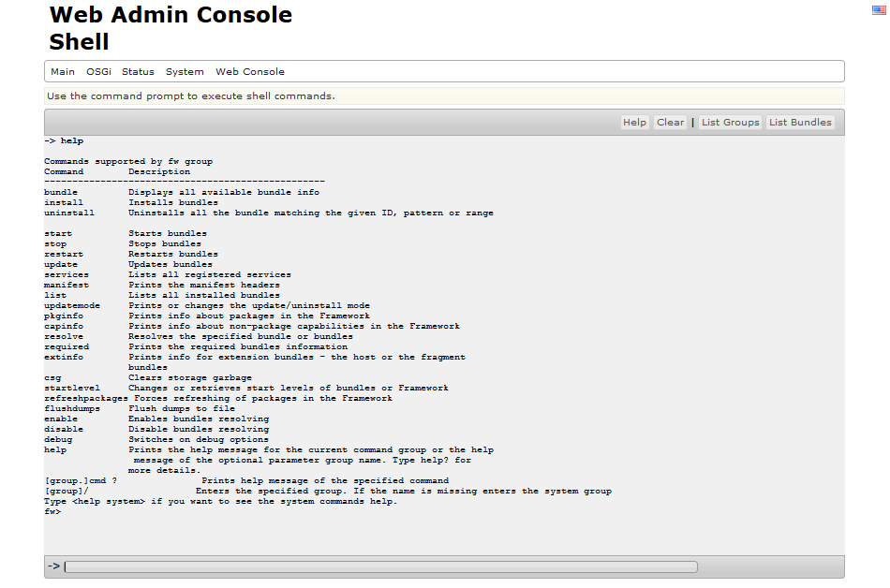
Task: Click the US flag language icon
Action: [x=879, y=9]
